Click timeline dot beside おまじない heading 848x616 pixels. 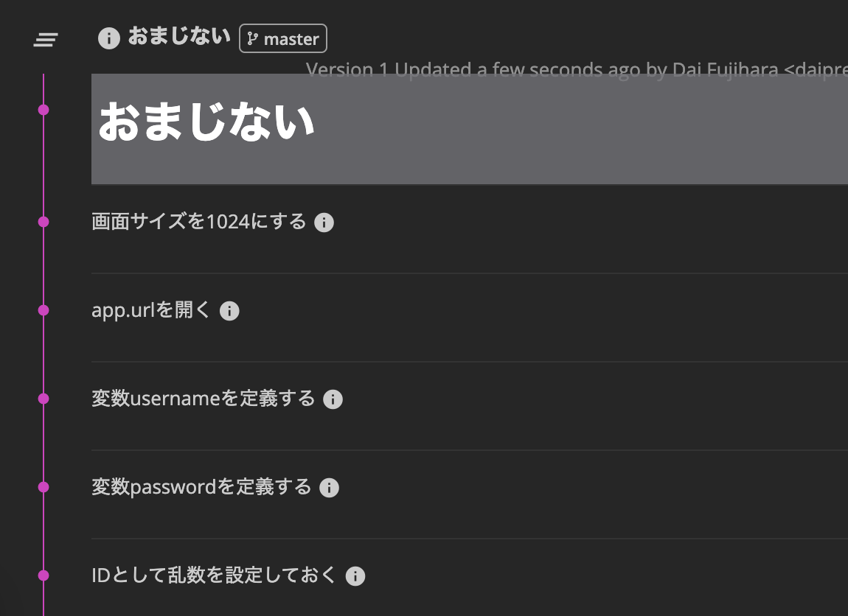[44, 110]
